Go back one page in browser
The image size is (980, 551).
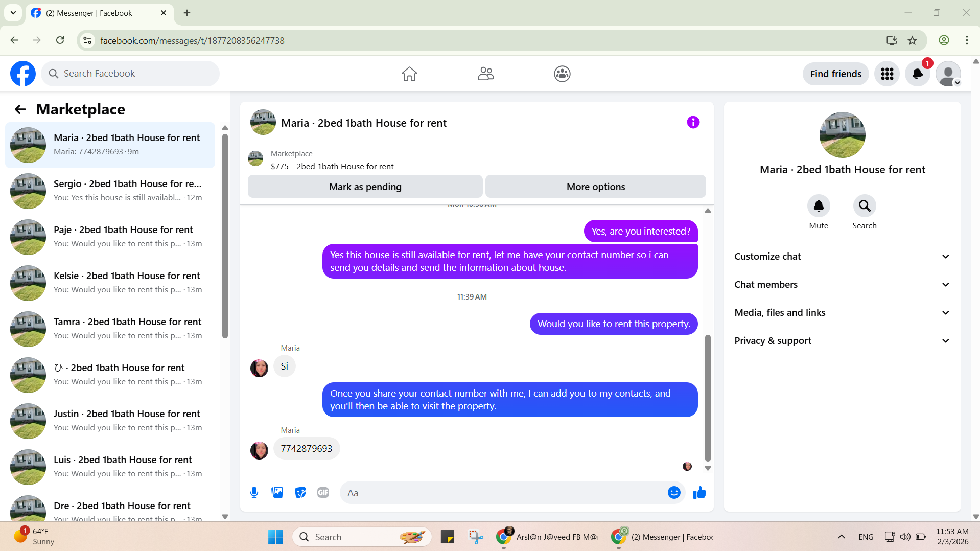[x=14, y=40]
